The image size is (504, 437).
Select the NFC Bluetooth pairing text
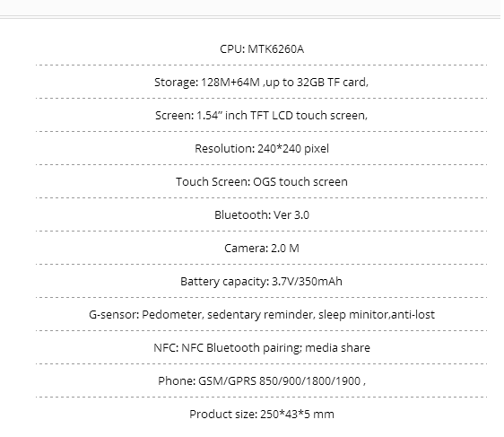262,348
